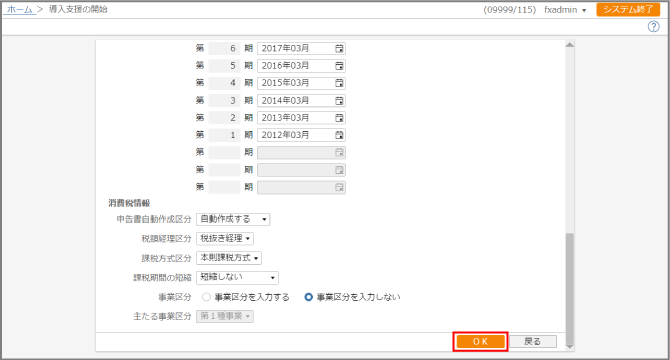
Task: Click the 消費税情報 section heading
Action: (129, 203)
